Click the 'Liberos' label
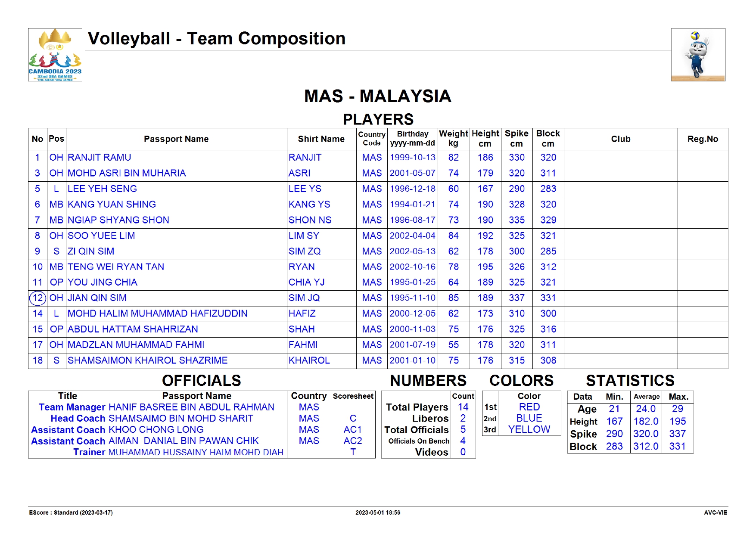The width and height of the screenshot is (756, 534). (x=430, y=419)
